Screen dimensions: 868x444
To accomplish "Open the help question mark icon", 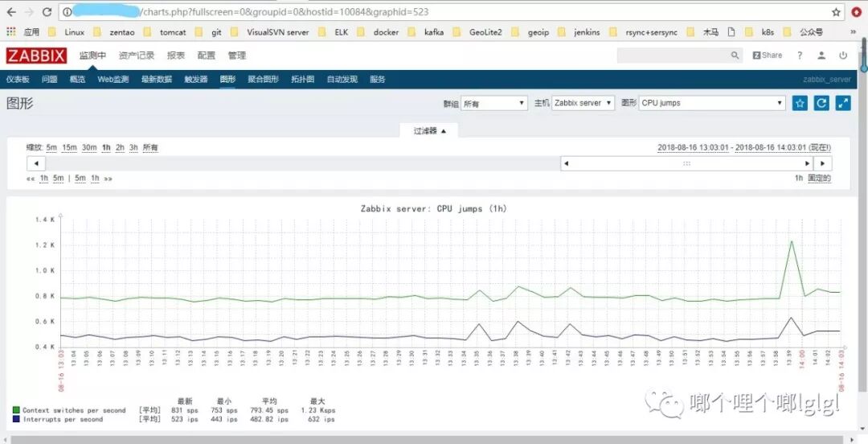I will 800,55.
